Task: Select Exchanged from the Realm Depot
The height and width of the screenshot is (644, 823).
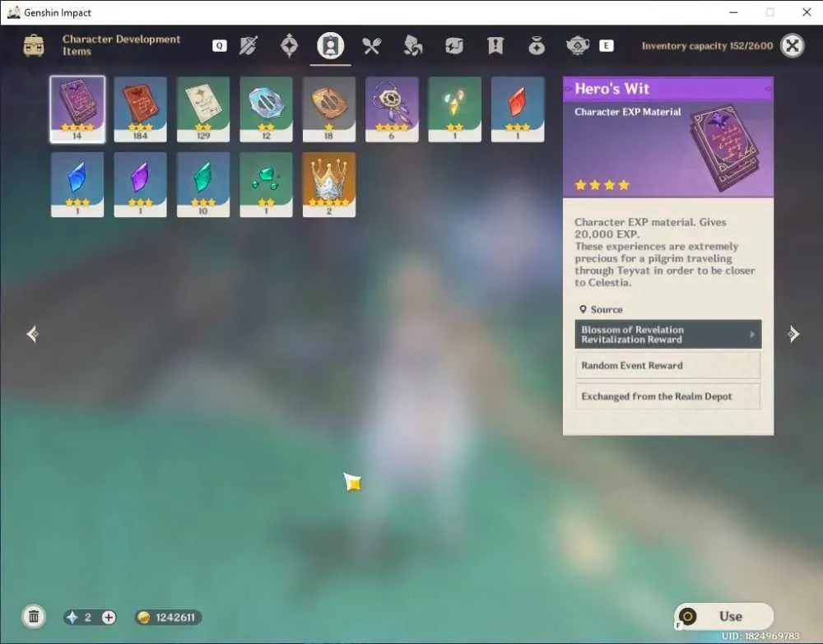Action: point(667,396)
